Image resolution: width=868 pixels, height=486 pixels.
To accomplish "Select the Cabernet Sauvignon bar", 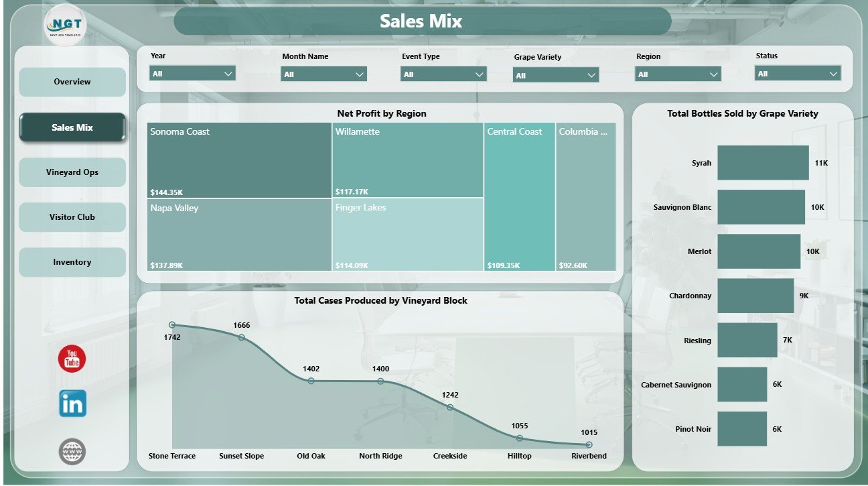I will click(x=742, y=385).
